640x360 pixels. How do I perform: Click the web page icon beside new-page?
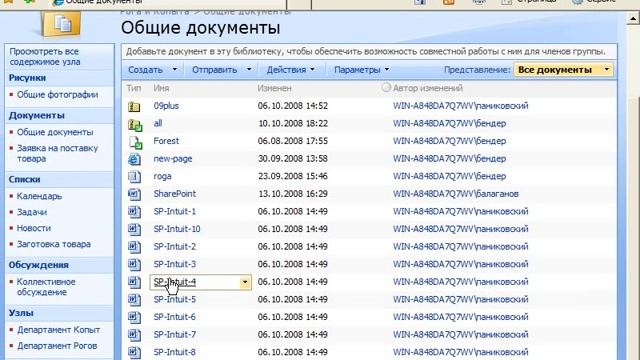[134, 159]
